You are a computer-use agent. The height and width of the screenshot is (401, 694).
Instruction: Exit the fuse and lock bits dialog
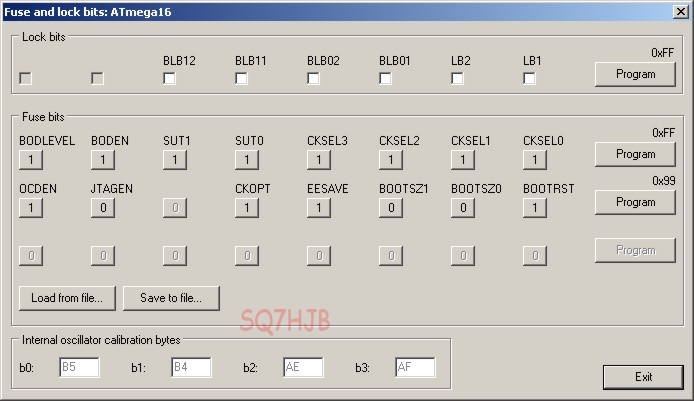click(x=643, y=377)
